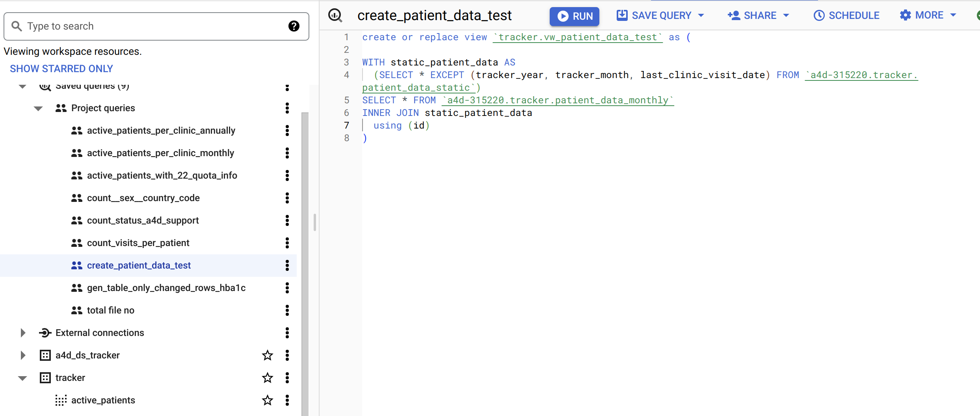Expand the External connections section
980x416 pixels.
[x=22, y=332]
